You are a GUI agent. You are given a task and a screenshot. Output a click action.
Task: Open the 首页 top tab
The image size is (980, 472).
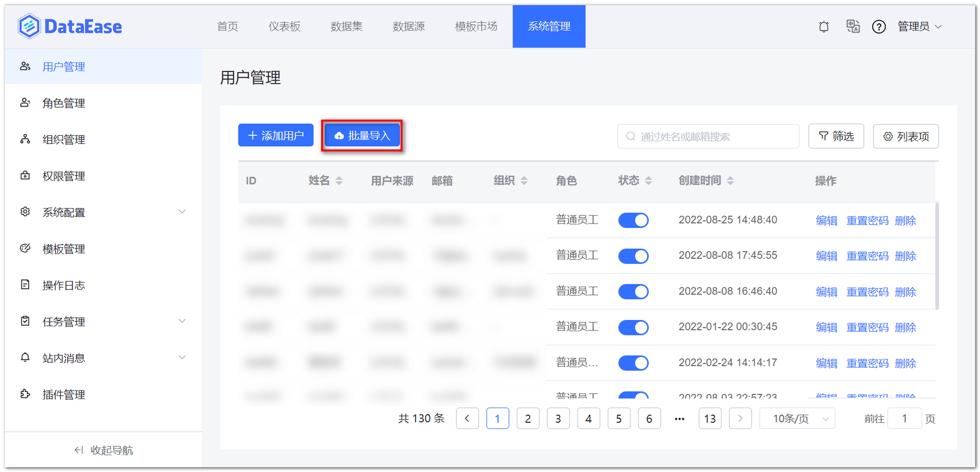pyautogui.click(x=227, y=26)
